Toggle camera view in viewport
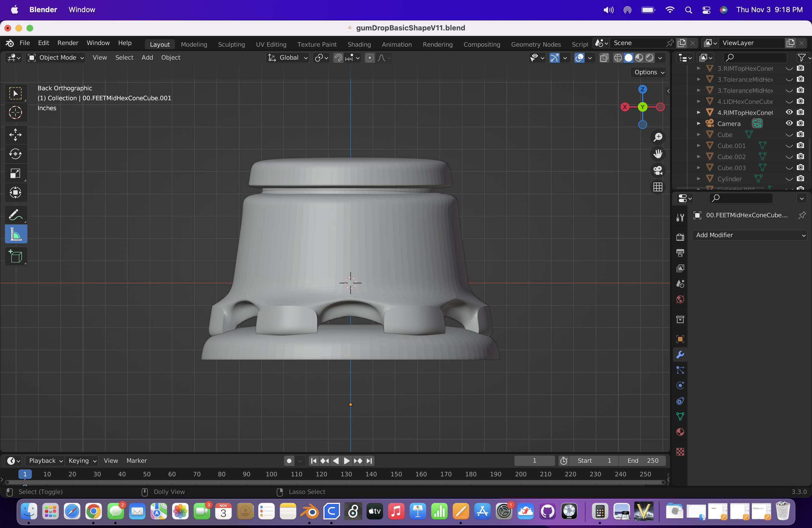812x528 pixels. (657, 170)
